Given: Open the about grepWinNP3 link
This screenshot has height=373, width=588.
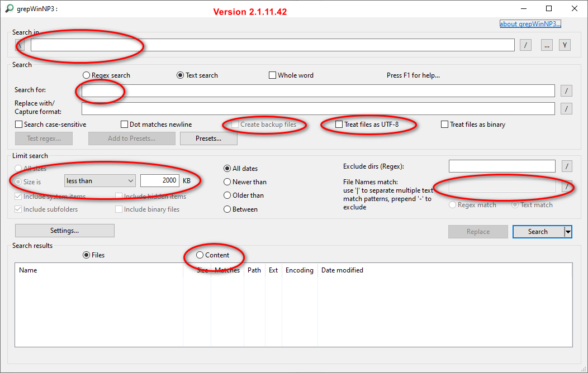Looking at the screenshot, I should [530, 23].
